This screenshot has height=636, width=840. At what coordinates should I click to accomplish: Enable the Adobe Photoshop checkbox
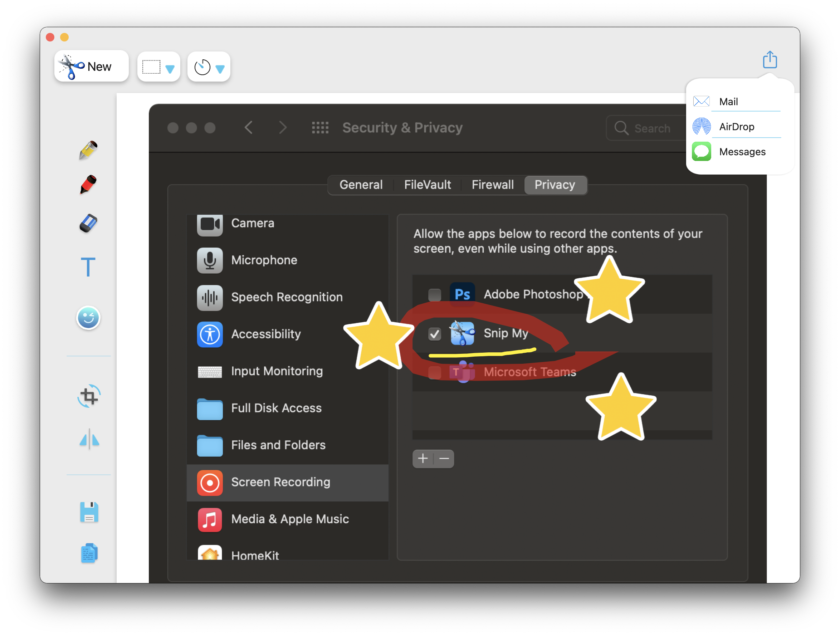click(x=434, y=295)
